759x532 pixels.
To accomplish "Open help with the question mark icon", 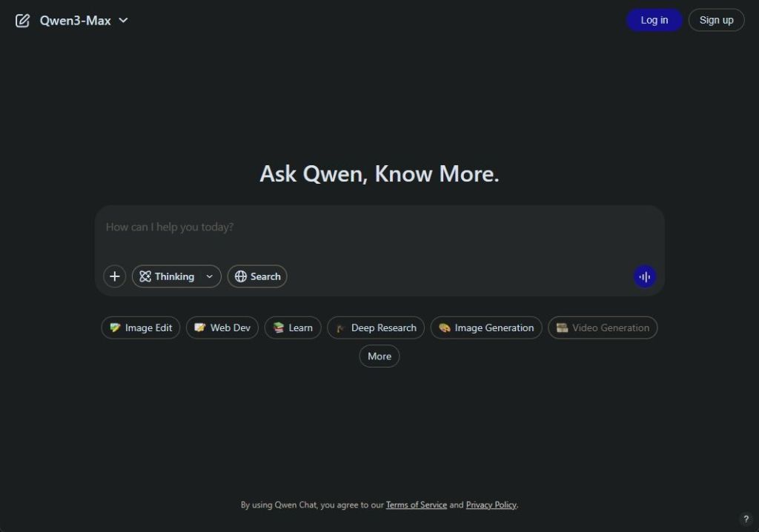I will pyautogui.click(x=746, y=519).
